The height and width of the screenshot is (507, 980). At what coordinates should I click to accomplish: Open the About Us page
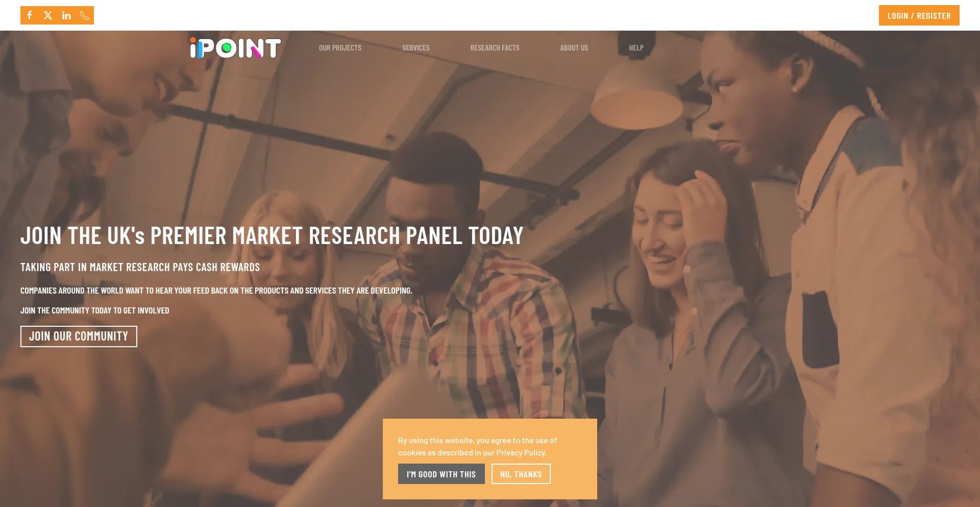tap(574, 48)
